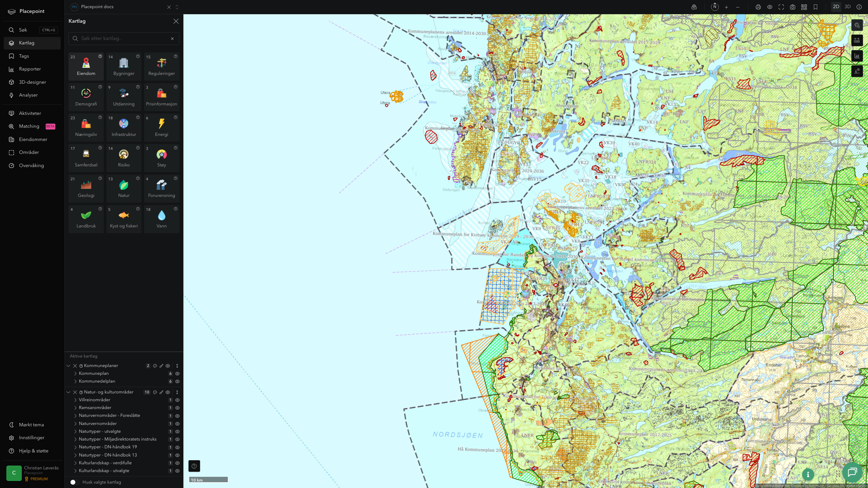Hide the Kulturlandskap - verdifulle layer
The width and height of the screenshot is (868, 488).
click(x=177, y=463)
